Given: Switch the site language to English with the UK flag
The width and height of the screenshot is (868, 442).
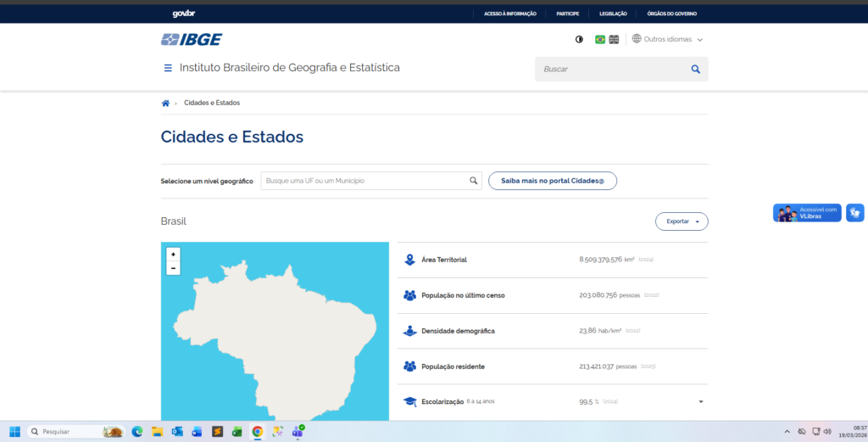Looking at the screenshot, I should [x=614, y=39].
